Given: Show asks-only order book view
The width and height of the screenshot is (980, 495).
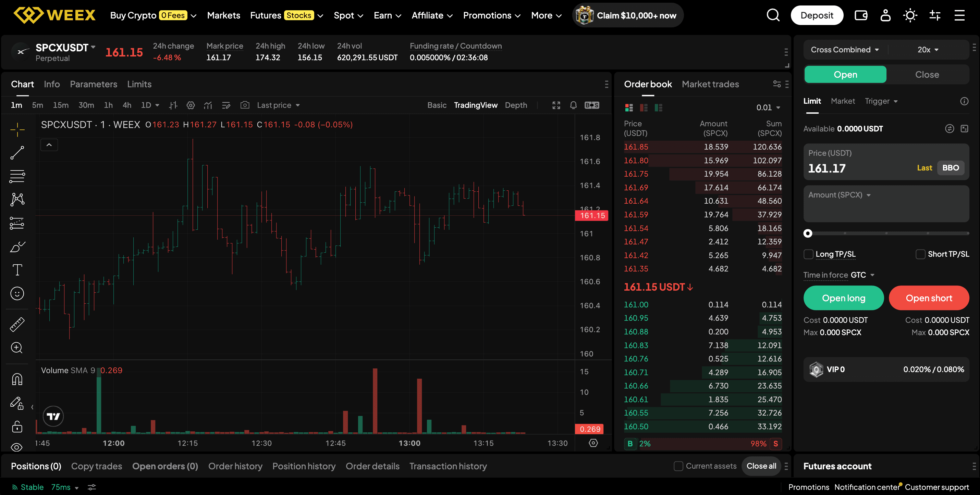Looking at the screenshot, I should coord(644,107).
